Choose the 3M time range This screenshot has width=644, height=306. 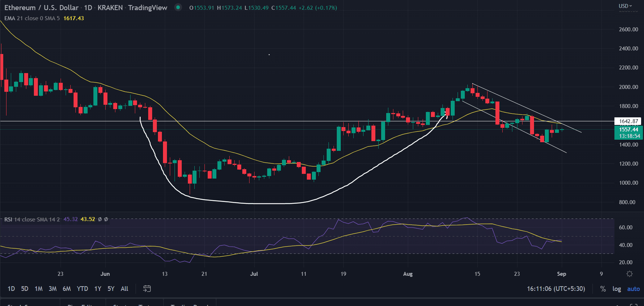(x=53, y=289)
